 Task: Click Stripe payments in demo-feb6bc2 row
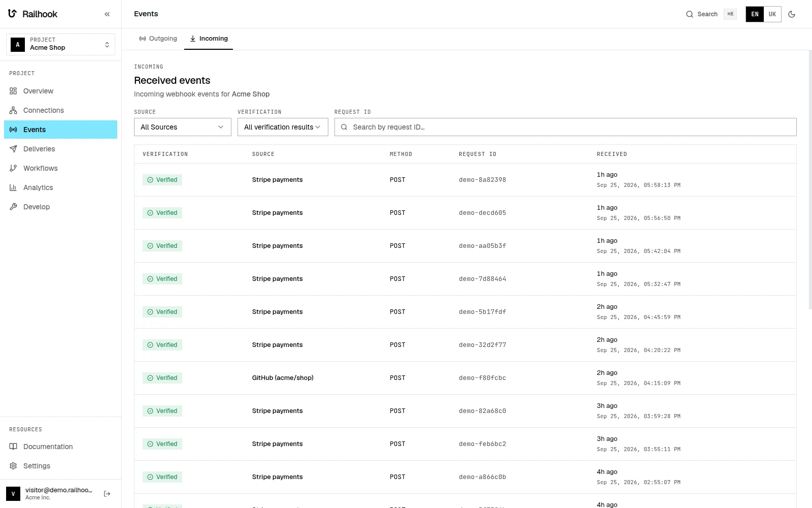click(x=277, y=444)
